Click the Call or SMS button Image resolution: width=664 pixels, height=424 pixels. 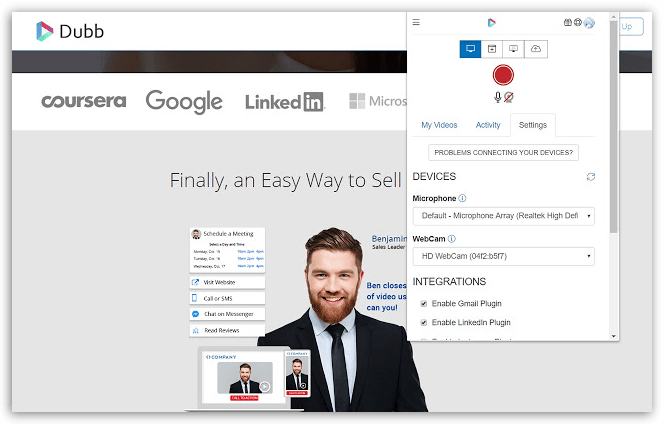click(x=227, y=298)
